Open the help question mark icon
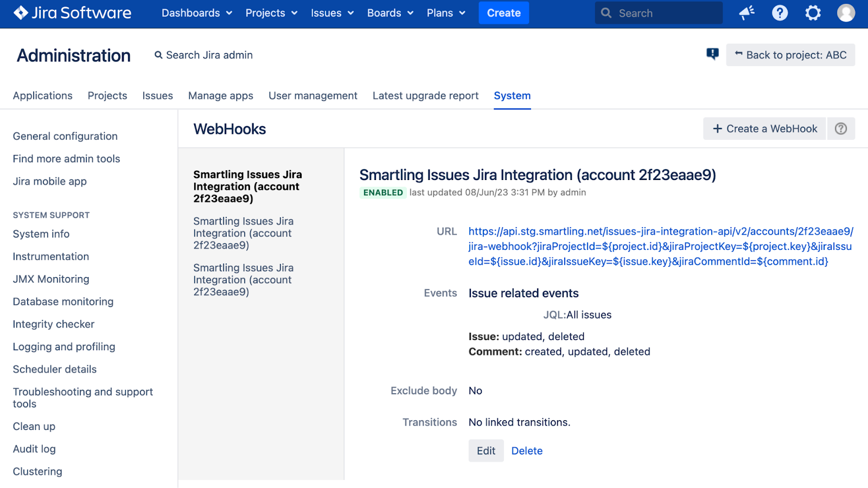 [x=780, y=12]
